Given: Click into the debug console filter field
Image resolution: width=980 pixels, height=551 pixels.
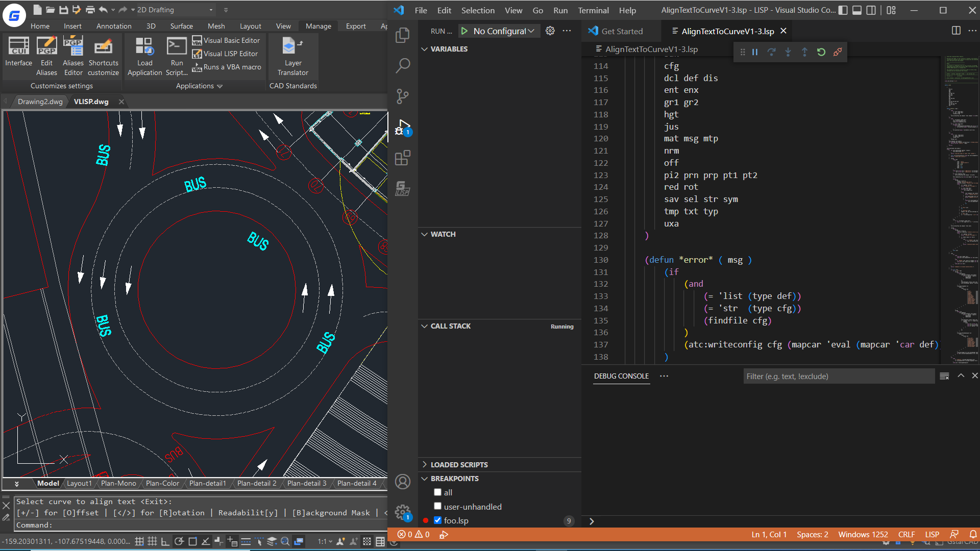Looking at the screenshot, I should click(x=839, y=377).
